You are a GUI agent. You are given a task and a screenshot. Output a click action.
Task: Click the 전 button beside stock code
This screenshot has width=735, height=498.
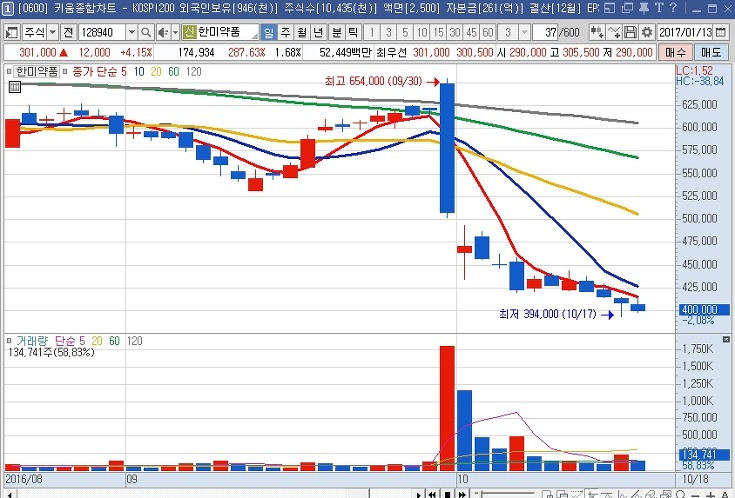(x=68, y=32)
